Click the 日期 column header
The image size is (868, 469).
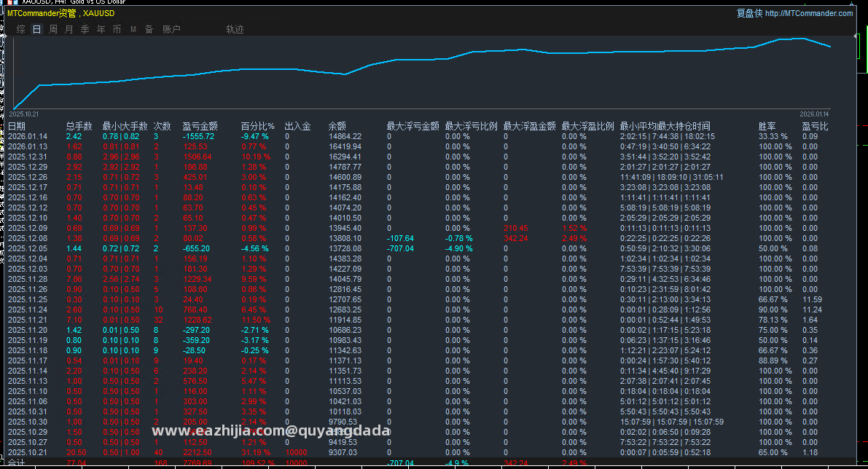(x=17, y=126)
